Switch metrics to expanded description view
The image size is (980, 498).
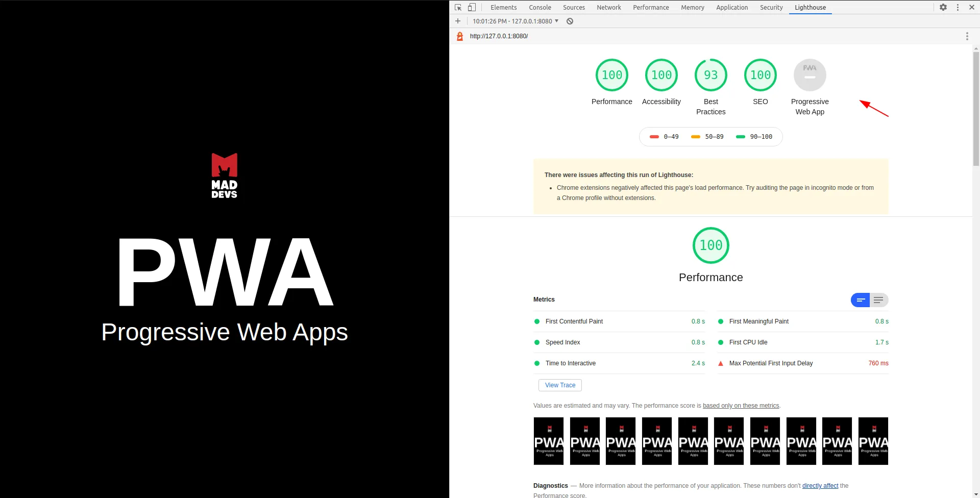pyautogui.click(x=879, y=300)
